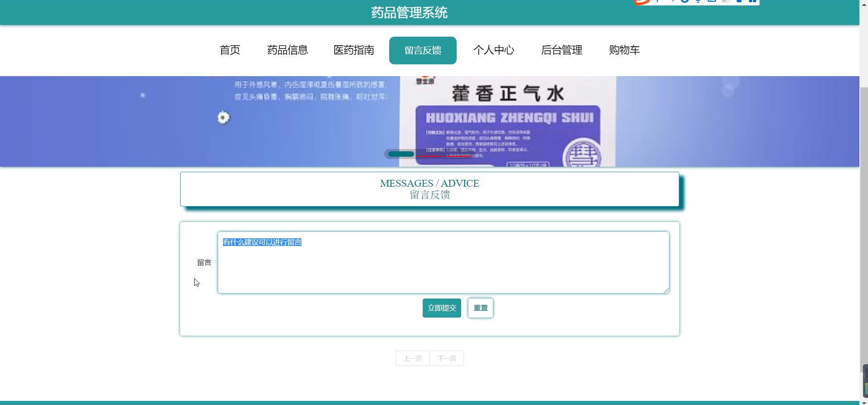Open 个人中心 in the navigation bar

click(x=494, y=50)
